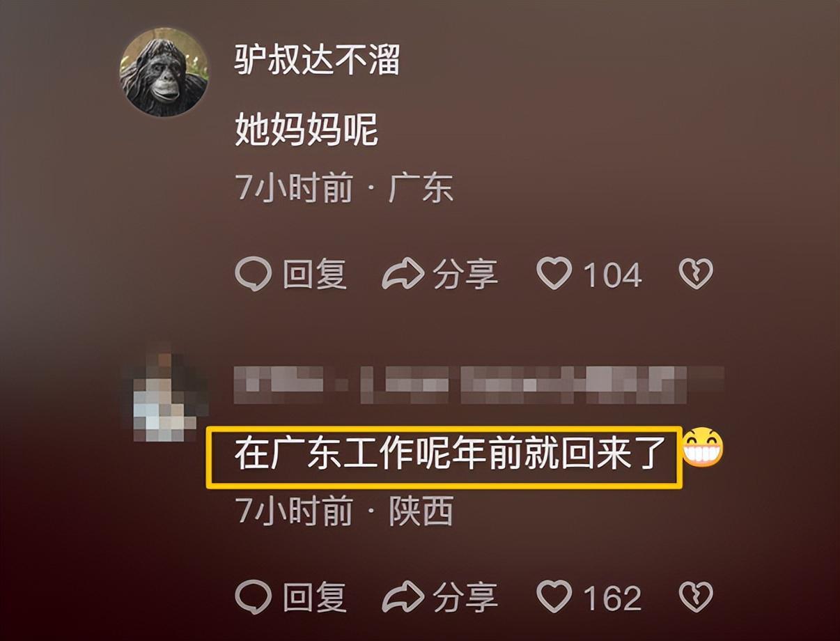Like the comment showing 162 with the heart

554,596
